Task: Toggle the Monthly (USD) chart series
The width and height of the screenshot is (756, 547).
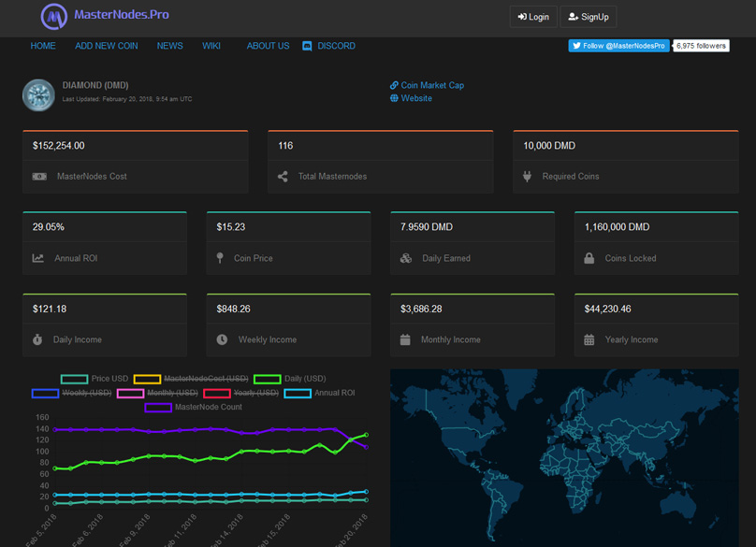Action: tap(157, 394)
